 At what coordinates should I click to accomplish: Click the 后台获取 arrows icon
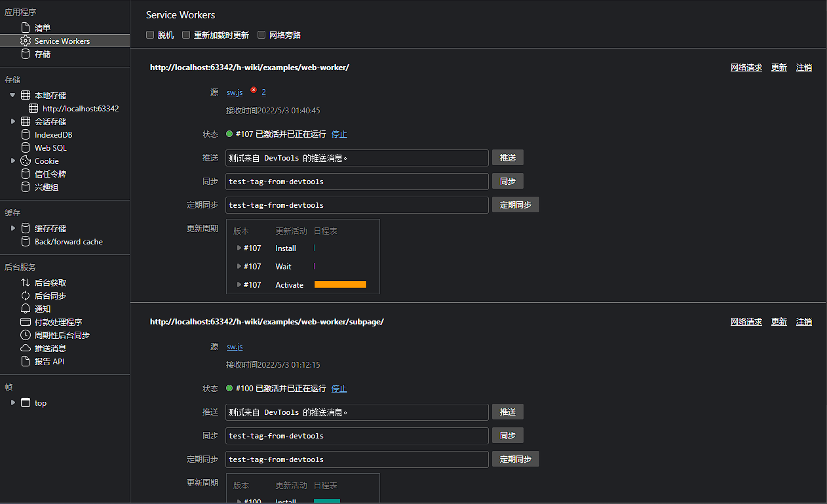pyautogui.click(x=26, y=282)
